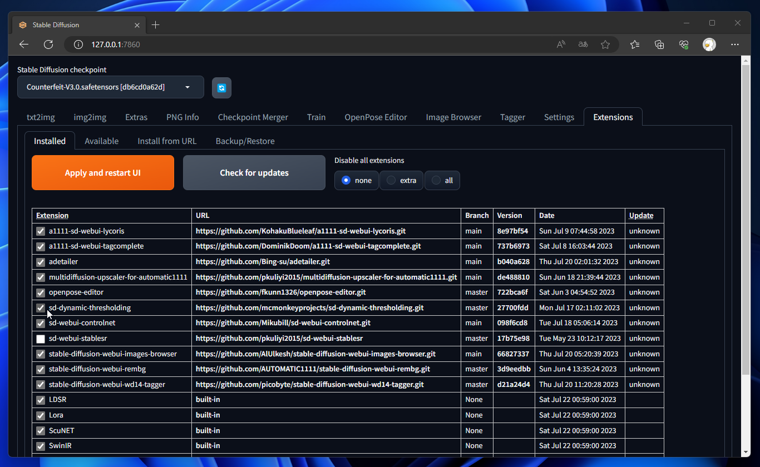This screenshot has width=760, height=467.
Task: Click the scrollbar down arrow
Action: (745, 451)
